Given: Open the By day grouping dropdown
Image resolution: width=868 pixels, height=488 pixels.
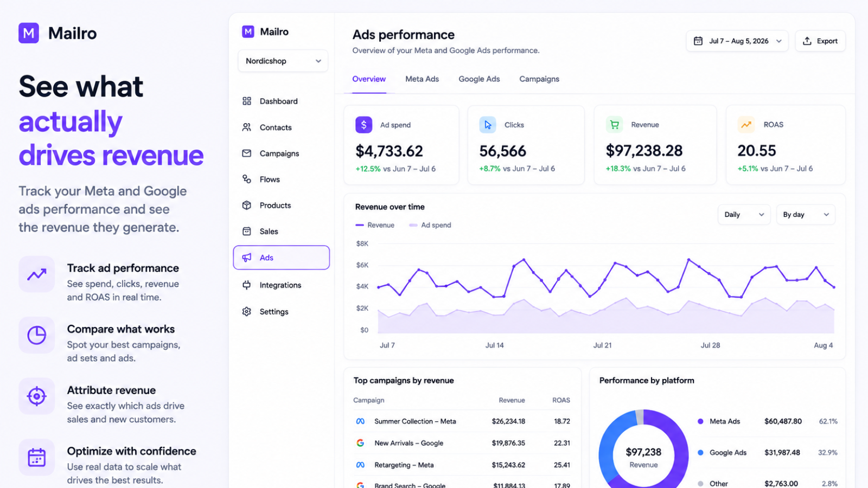Looking at the screenshot, I should click(806, 215).
